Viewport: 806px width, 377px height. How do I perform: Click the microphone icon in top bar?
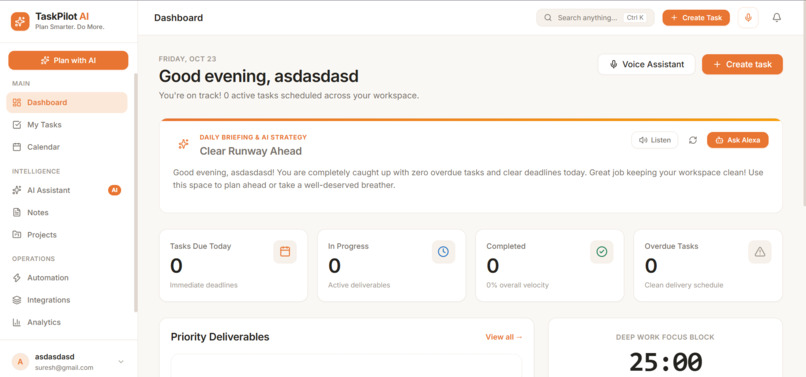(748, 17)
